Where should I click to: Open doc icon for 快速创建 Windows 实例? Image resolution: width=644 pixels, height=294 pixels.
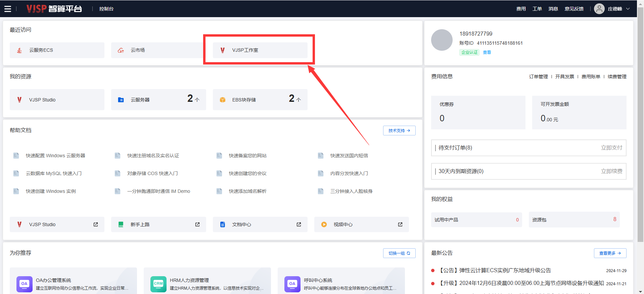(16, 191)
